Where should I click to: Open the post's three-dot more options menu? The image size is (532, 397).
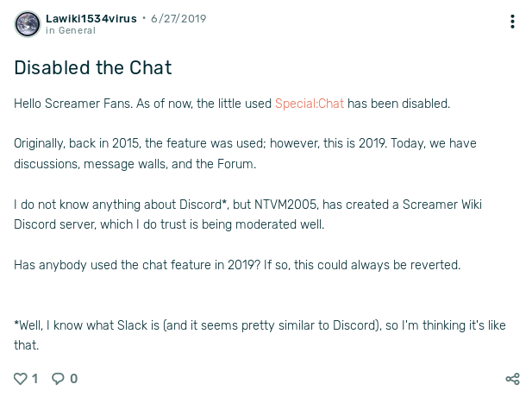(512, 22)
